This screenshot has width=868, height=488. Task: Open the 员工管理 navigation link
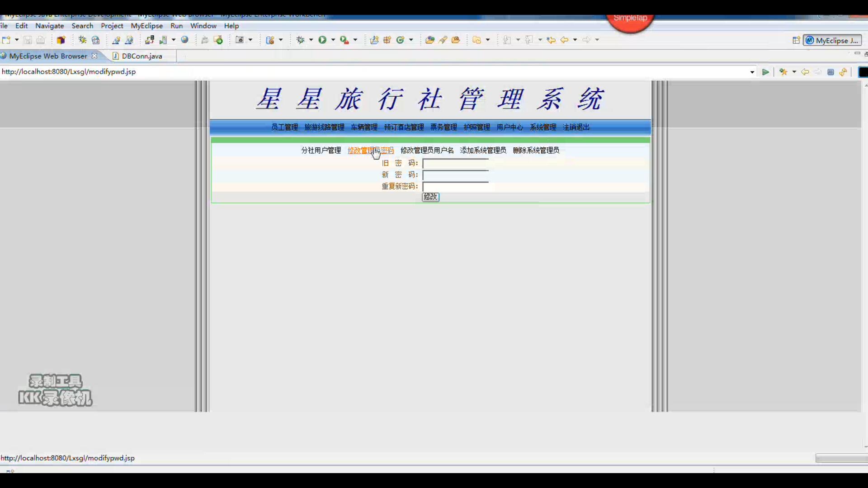click(x=284, y=127)
